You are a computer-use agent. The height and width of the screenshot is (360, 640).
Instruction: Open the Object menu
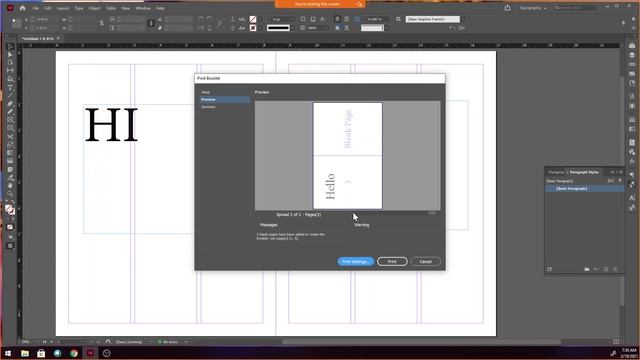(94, 8)
